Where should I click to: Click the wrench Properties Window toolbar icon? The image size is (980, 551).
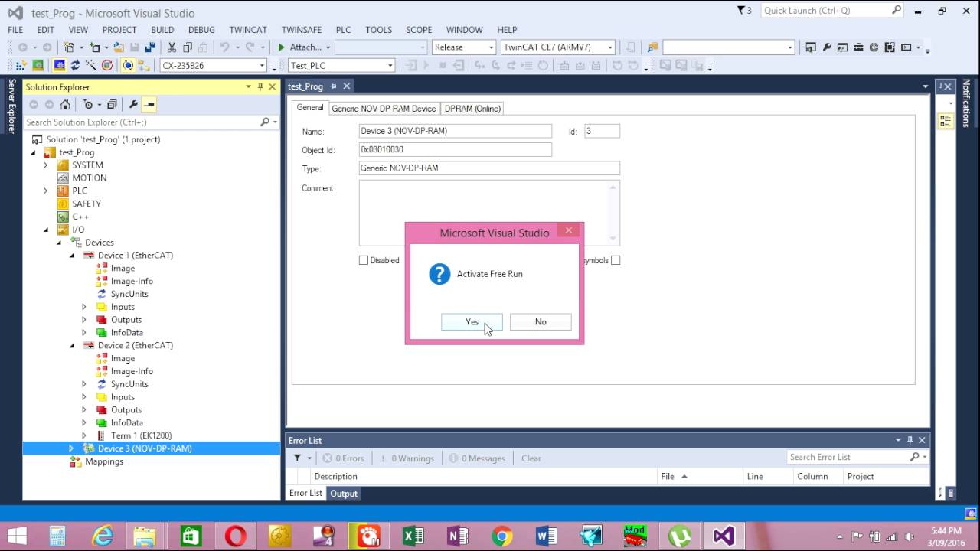pyautogui.click(x=827, y=47)
